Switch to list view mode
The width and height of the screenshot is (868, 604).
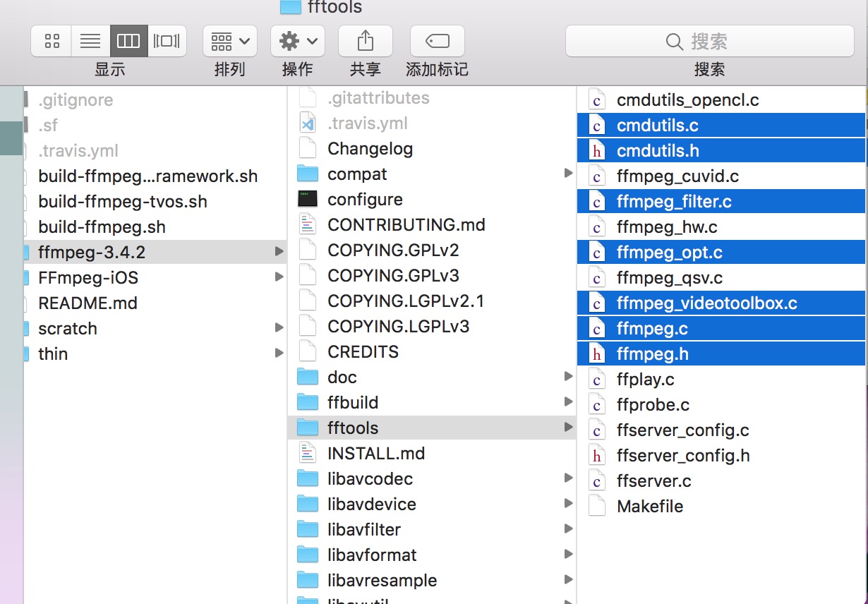(90, 41)
